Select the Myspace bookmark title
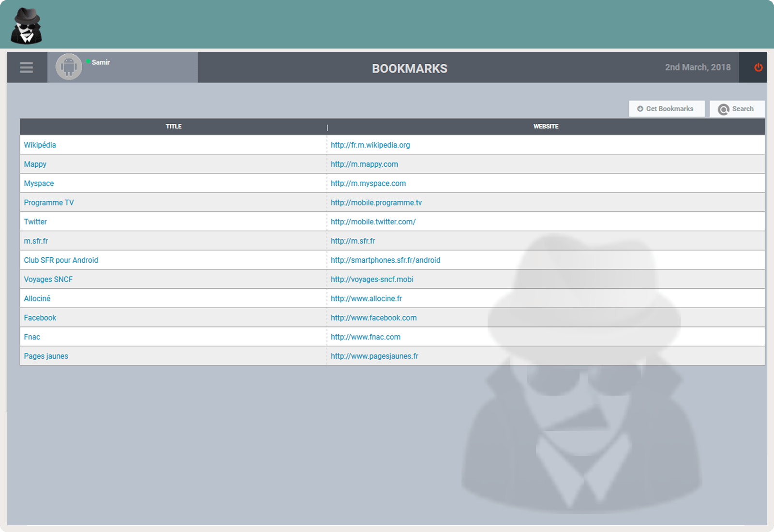 (39, 183)
